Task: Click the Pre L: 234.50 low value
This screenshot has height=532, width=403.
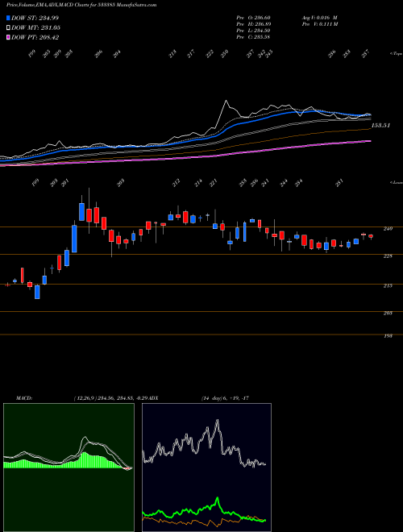Action: pyautogui.click(x=253, y=31)
